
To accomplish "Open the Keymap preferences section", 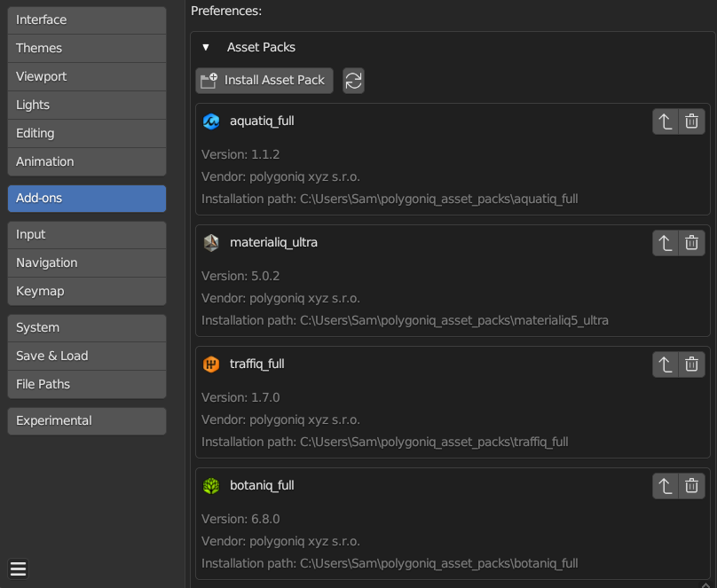I will coord(86,291).
